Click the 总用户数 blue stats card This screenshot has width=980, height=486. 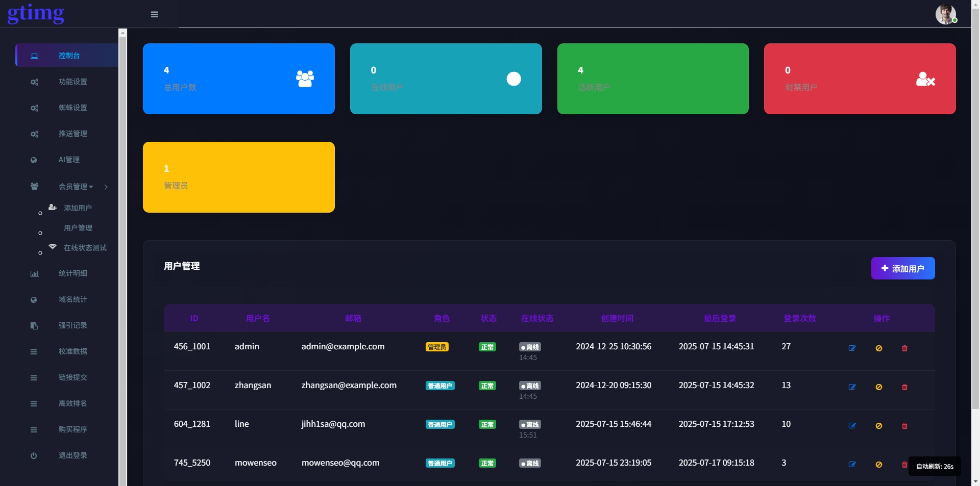tap(239, 79)
